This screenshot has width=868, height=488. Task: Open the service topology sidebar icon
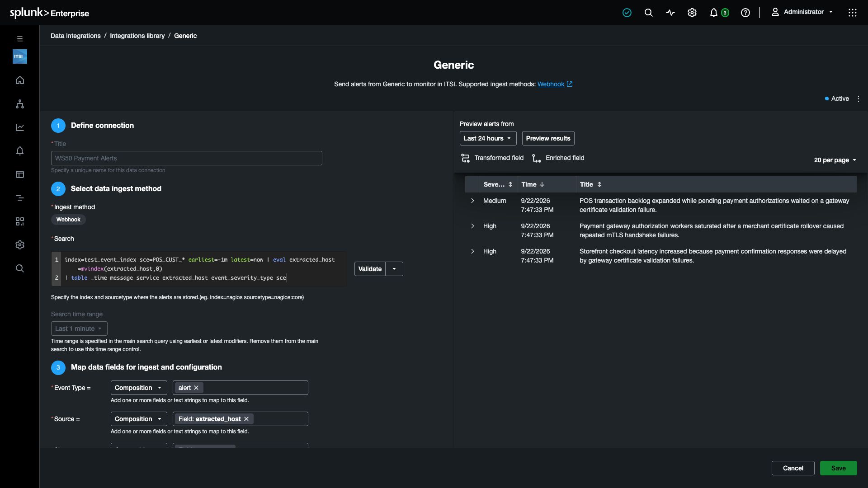(x=19, y=104)
